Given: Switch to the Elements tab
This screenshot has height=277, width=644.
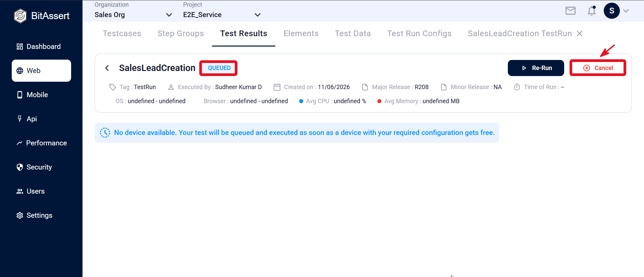Looking at the screenshot, I should pos(301,33).
